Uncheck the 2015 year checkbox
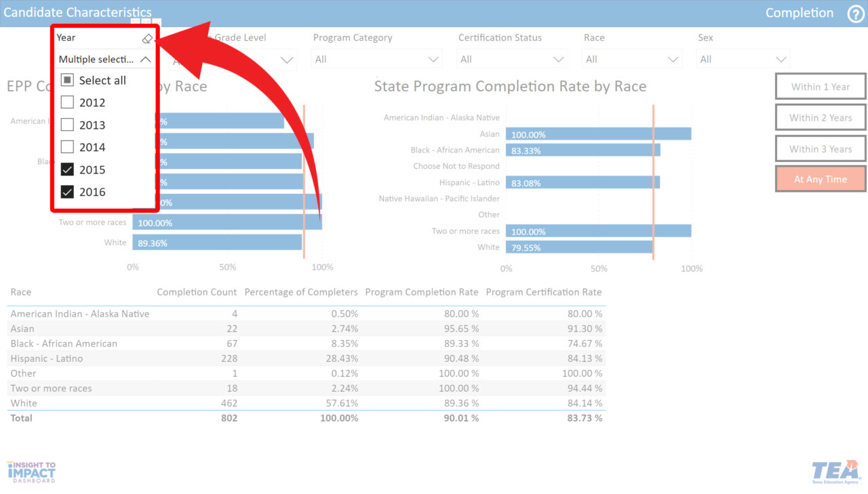 pyautogui.click(x=67, y=169)
